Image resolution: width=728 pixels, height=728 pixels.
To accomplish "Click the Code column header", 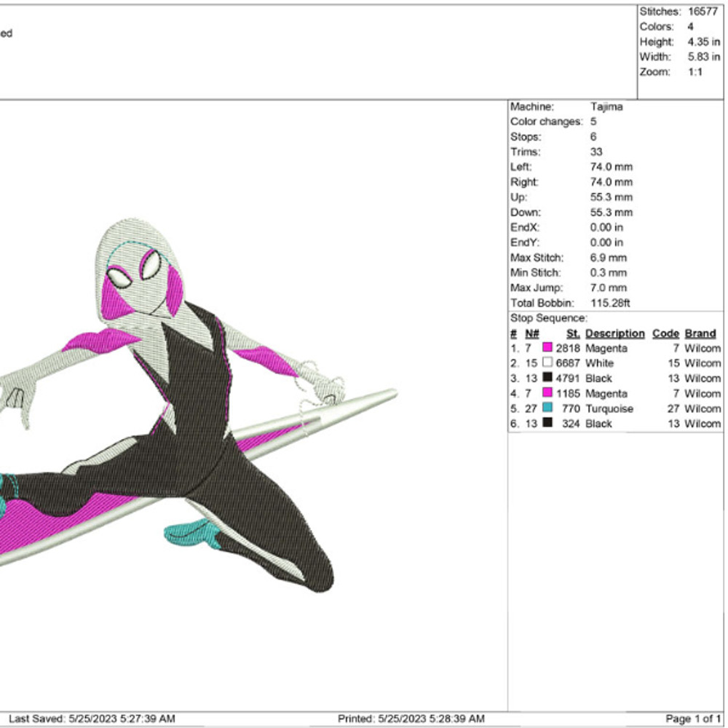I will tap(665, 333).
